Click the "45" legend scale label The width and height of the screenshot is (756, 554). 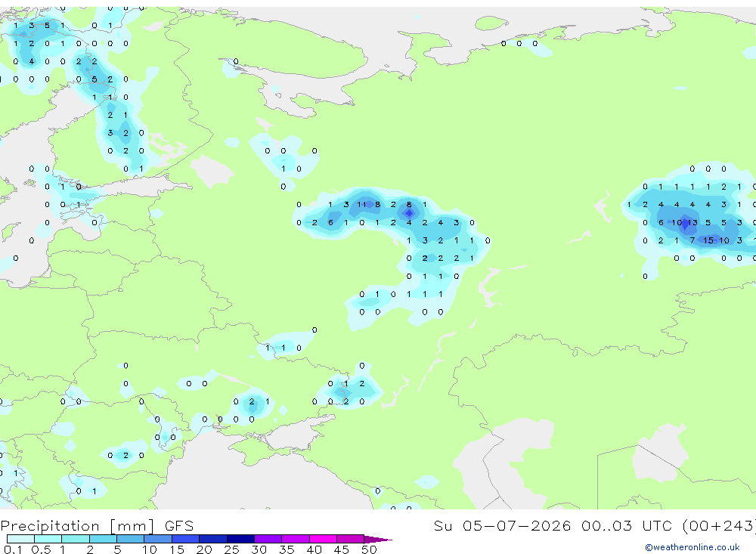(x=342, y=549)
